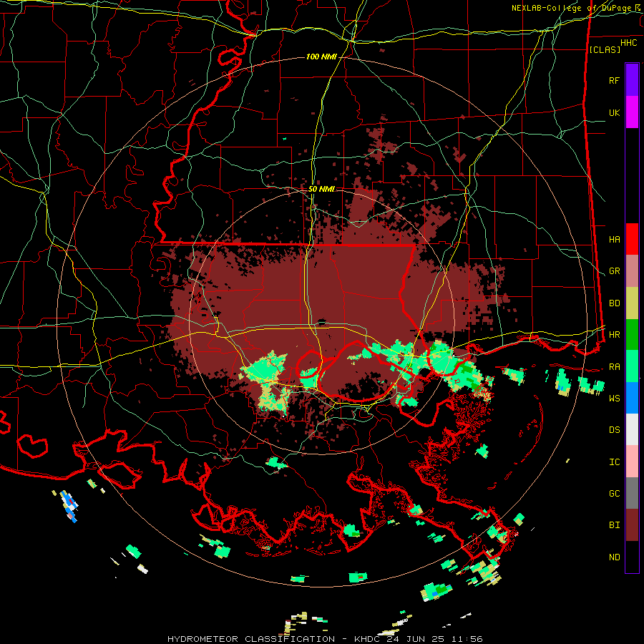Screen dimensions: 644x644
Task: Click the RF purple legend swatch
Action: (632, 80)
